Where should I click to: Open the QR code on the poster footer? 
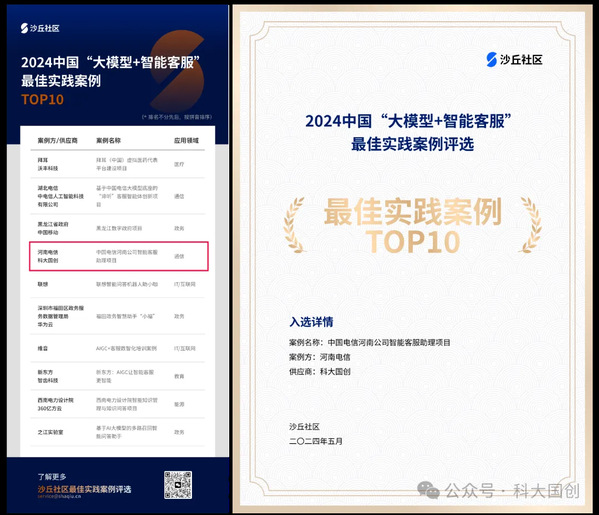tap(178, 485)
